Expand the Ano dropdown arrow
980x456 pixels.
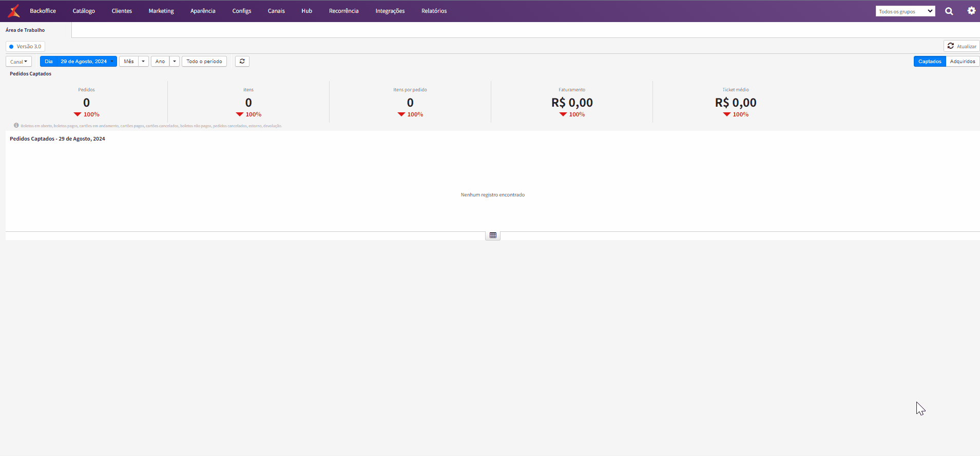click(x=175, y=62)
